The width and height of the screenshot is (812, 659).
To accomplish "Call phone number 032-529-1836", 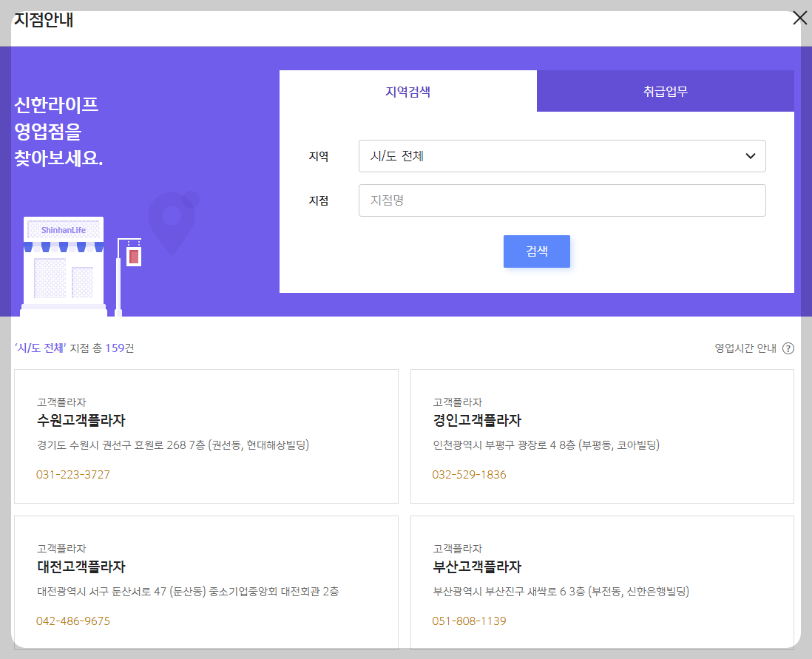I will click(x=469, y=475).
